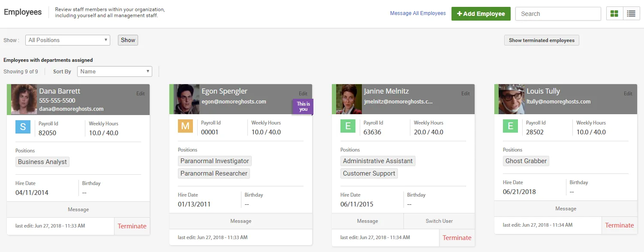The height and width of the screenshot is (252, 644).
Task: Switch to list view icon
Action: point(631,14)
